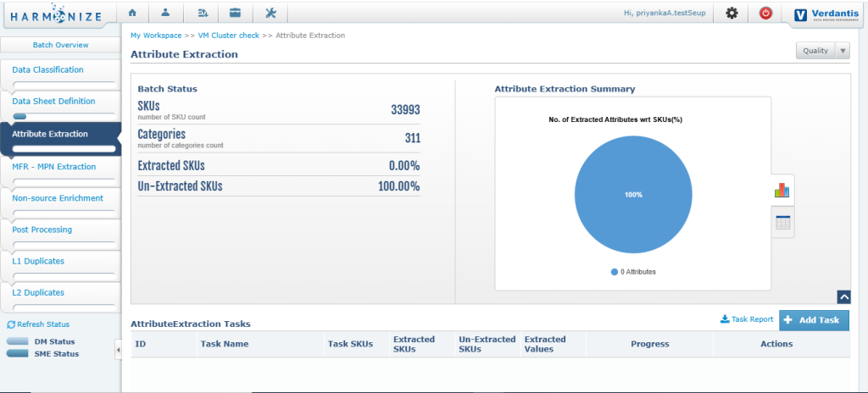Click the Verdantis logo
Viewport: 868px width, 393px height.
pos(826,14)
